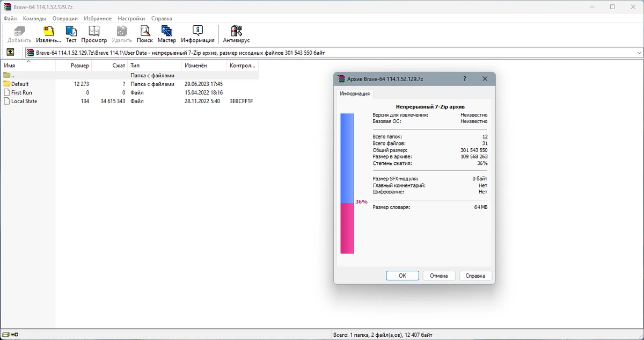Click the size value 12 273
Screen dimensions: 644x340
[x=82, y=84]
